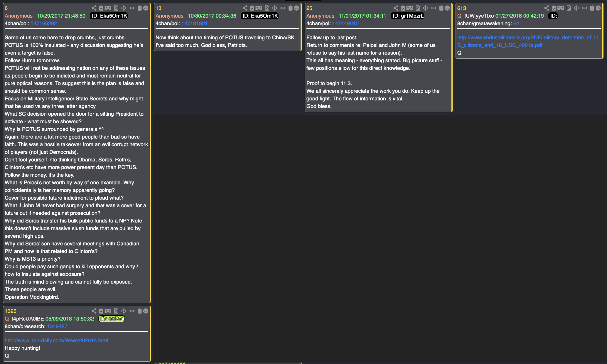
Task: Click horizontal arrows icon on post 13
Action: coord(283,8)
